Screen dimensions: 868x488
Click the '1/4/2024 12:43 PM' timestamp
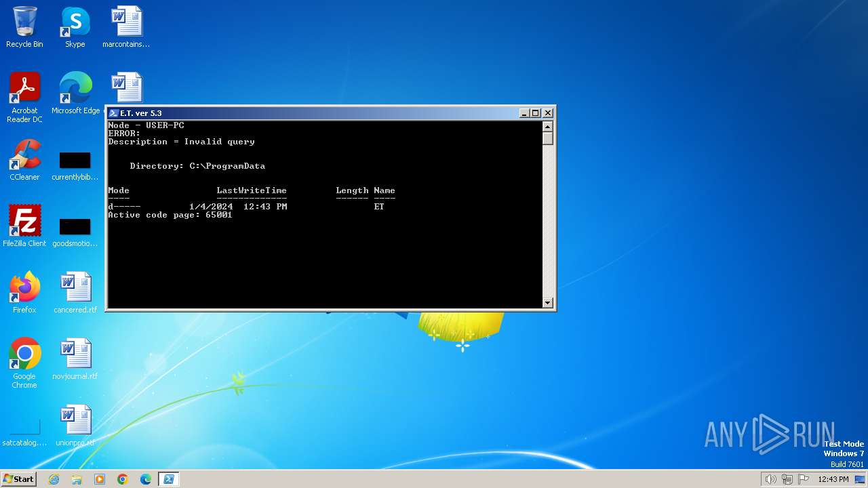tap(238, 207)
